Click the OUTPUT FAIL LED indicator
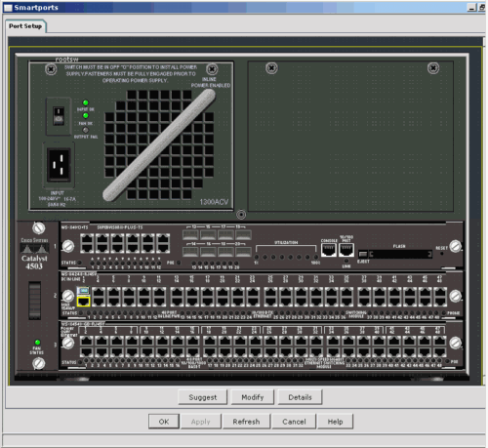This screenshot has height=448, width=488. click(86, 130)
